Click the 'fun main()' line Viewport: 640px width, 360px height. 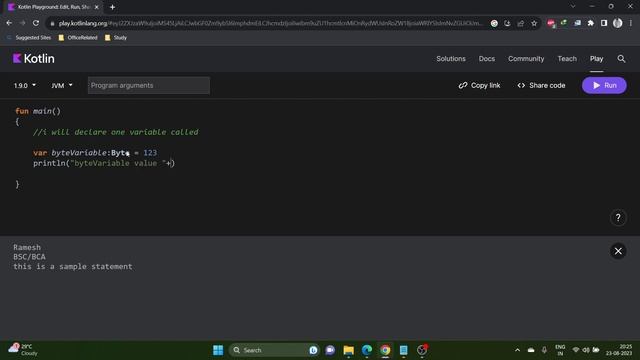tap(38, 111)
